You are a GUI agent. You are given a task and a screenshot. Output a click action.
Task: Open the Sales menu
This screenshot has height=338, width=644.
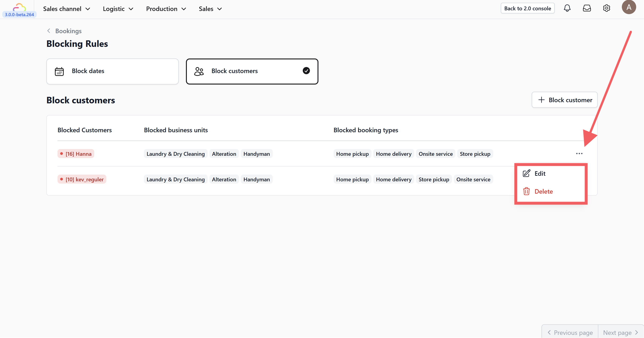pos(210,9)
